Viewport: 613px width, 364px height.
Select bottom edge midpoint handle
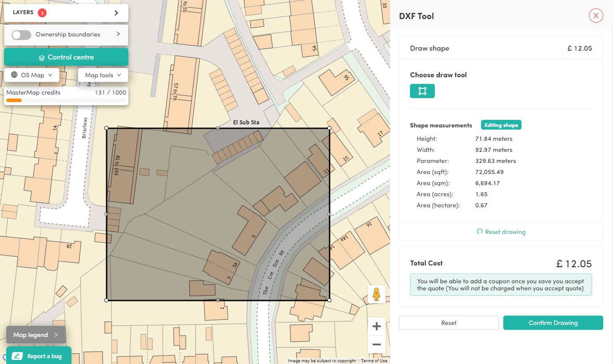[x=218, y=301]
